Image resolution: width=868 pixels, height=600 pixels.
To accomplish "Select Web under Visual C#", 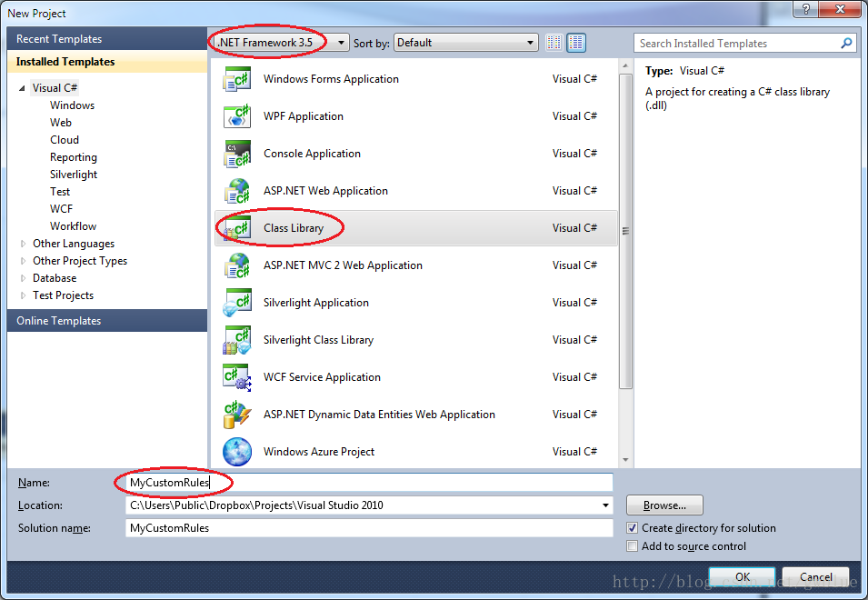I will (x=60, y=123).
